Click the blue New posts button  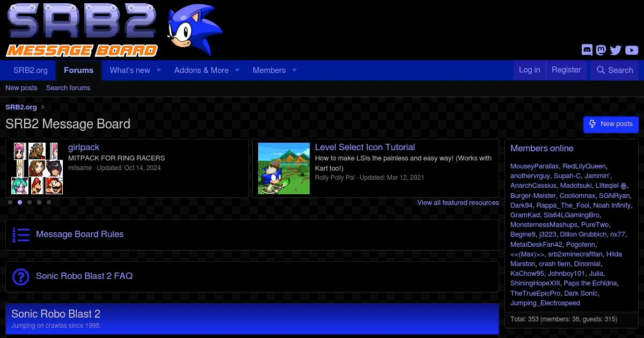611,124
